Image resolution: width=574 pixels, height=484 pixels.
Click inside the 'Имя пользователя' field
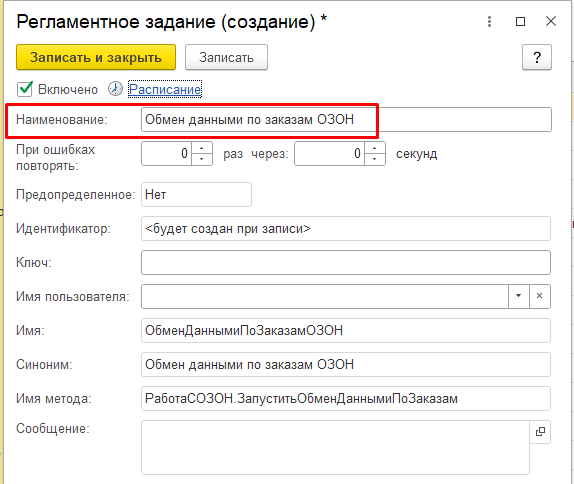[325, 296]
